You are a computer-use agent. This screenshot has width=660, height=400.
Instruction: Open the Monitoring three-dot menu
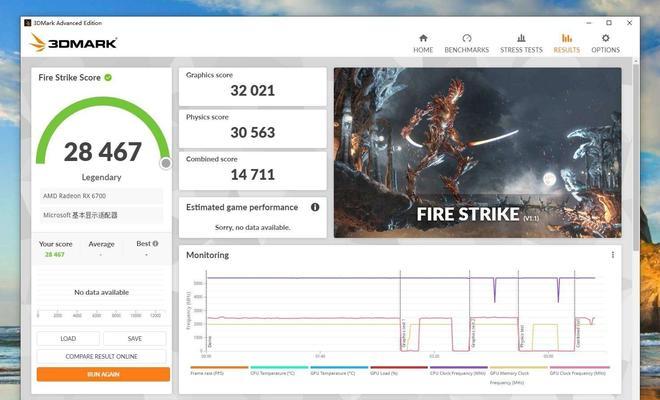click(612, 255)
